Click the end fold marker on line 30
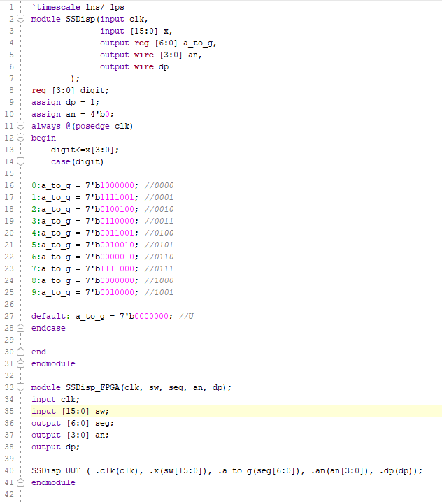 pyautogui.click(x=20, y=352)
